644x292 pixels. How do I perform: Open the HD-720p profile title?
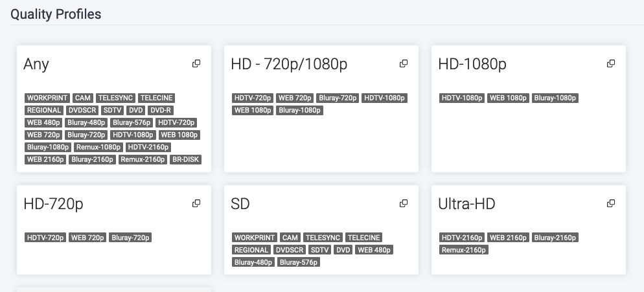53,204
